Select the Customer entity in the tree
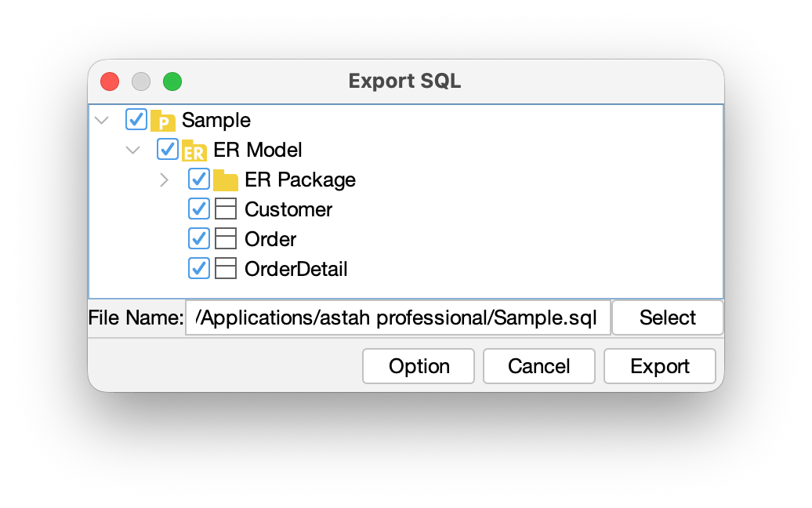Screen dimensions: 812x508 (x=288, y=209)
